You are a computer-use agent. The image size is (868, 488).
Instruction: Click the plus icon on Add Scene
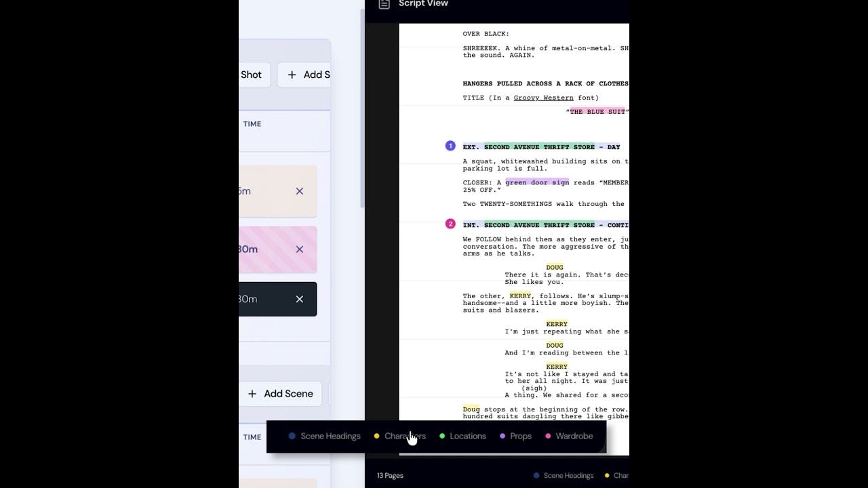252,394
